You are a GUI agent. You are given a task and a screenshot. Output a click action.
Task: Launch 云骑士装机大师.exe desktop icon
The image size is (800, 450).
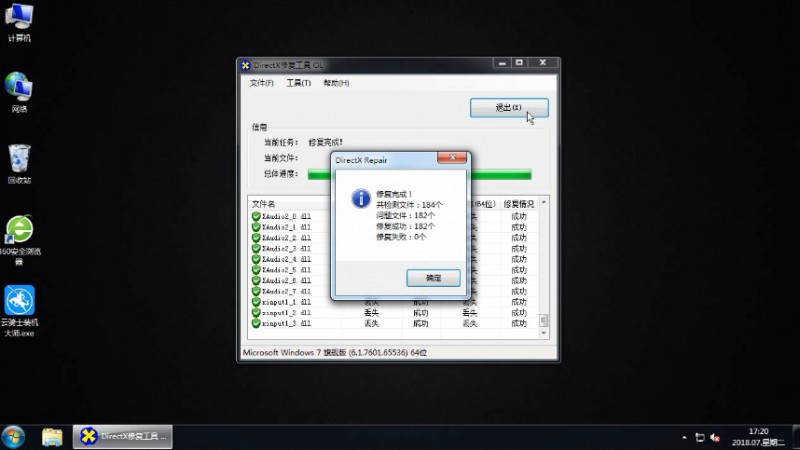19,311
